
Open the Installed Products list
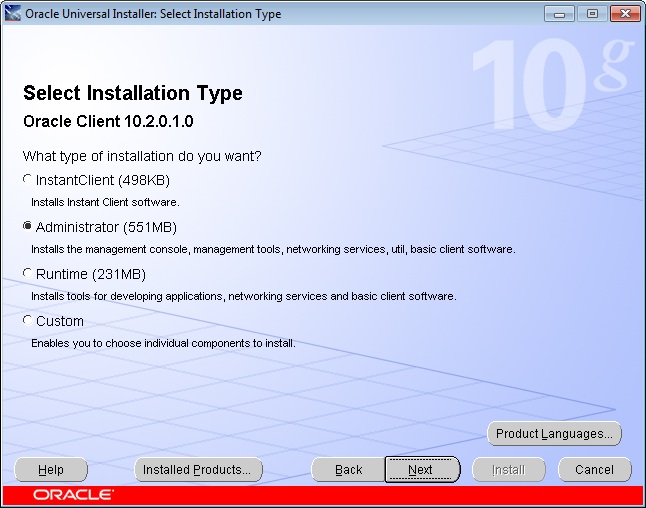point(198,469)
